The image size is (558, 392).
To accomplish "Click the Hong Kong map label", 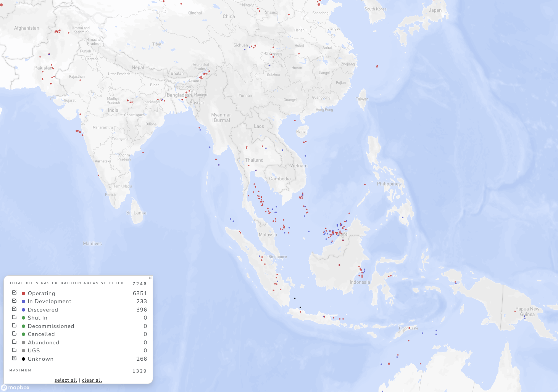I will click(324, 110).
